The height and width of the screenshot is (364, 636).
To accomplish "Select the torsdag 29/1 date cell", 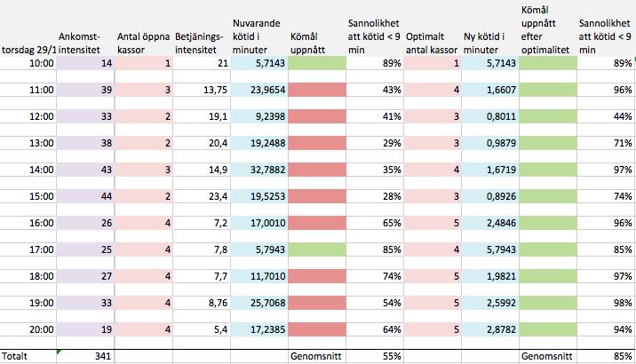I will coord(28,51).
